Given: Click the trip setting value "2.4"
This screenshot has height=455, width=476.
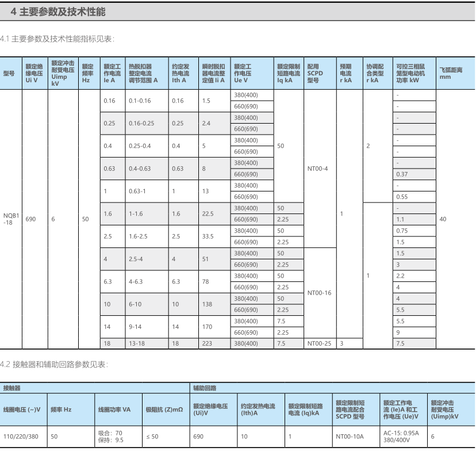Looking at the screenshot, I should click(206, 123).
